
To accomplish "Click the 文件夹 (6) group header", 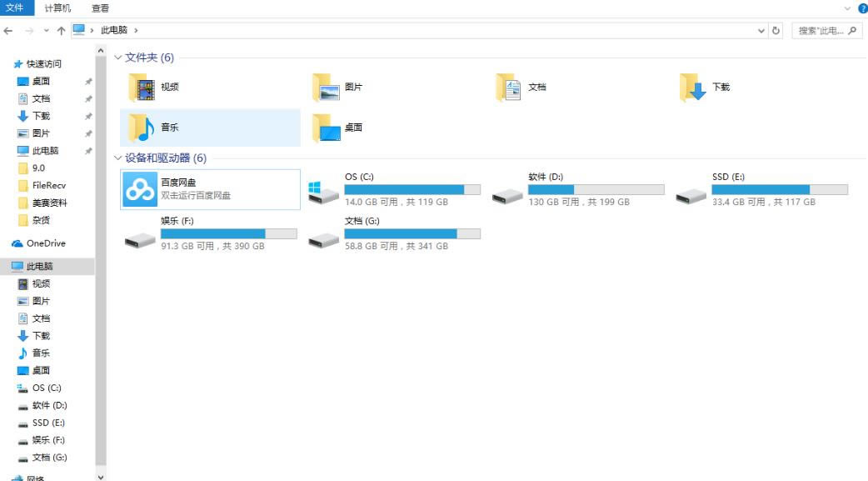I will coord(149,58).
